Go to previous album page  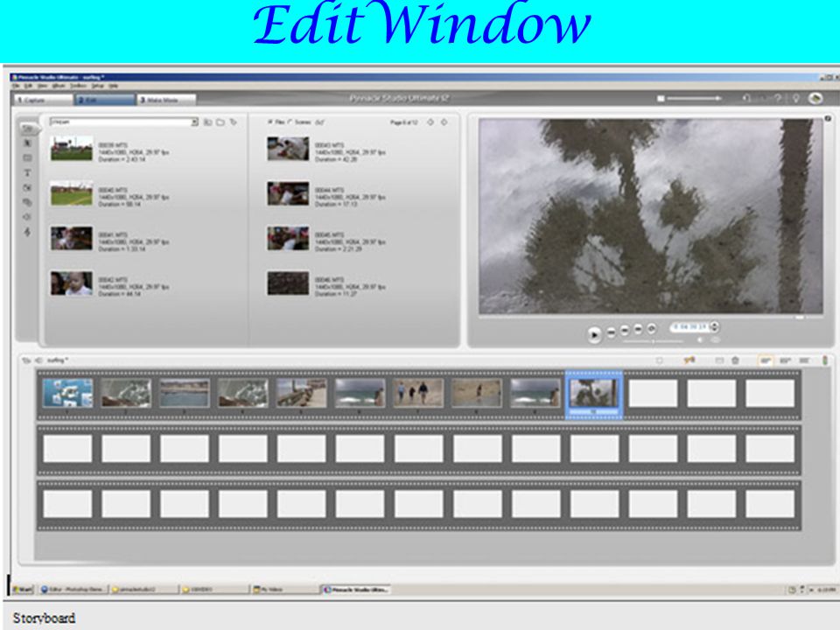pyautogui.click(x=430, y=122)
